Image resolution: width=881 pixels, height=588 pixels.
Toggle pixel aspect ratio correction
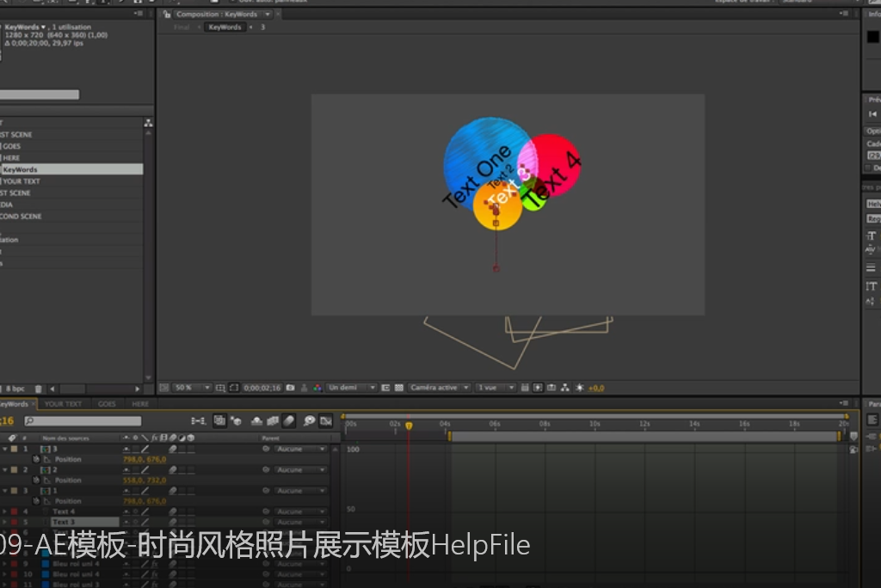(x=524, y=388)
